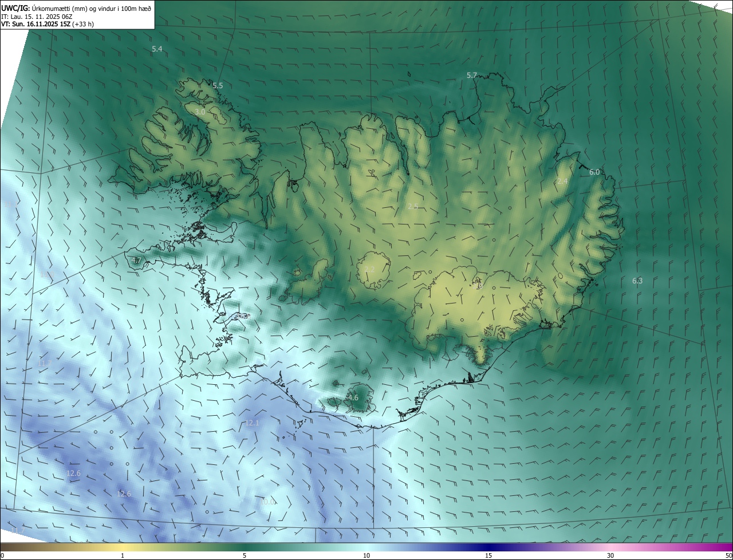
Task: Select the brown start of the color bar
Action: point(6,547)
